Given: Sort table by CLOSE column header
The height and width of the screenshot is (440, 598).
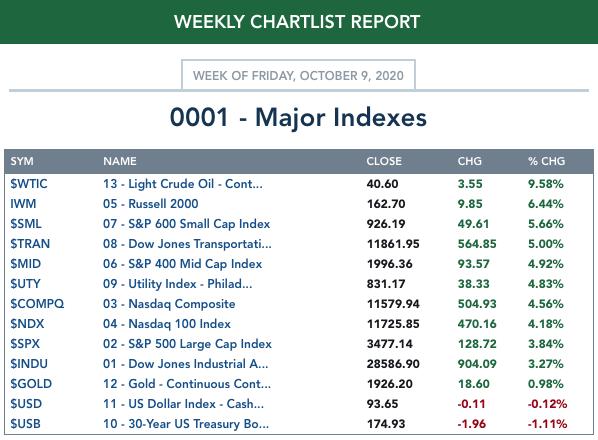Looking at the screenshot, I should coord(384,161).
